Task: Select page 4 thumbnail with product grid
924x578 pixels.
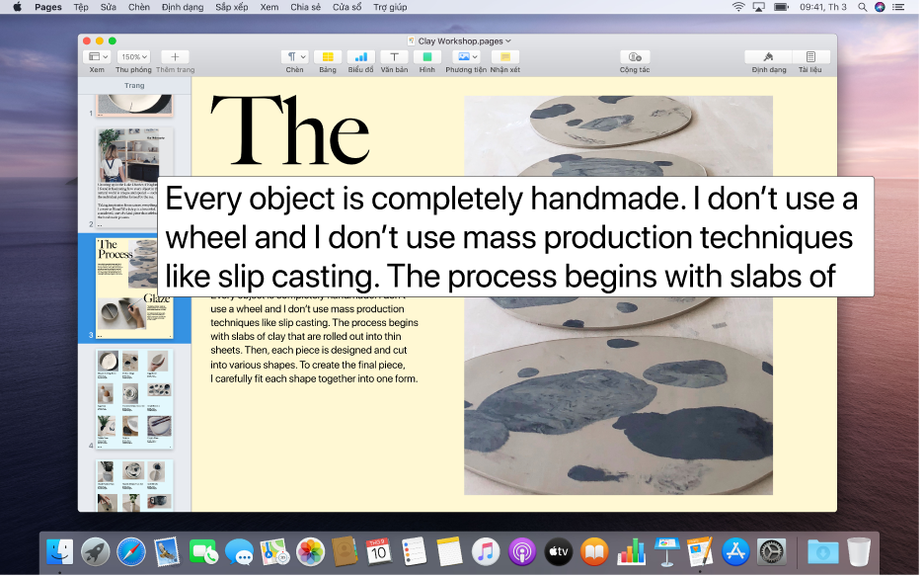Action: [135, 400]
